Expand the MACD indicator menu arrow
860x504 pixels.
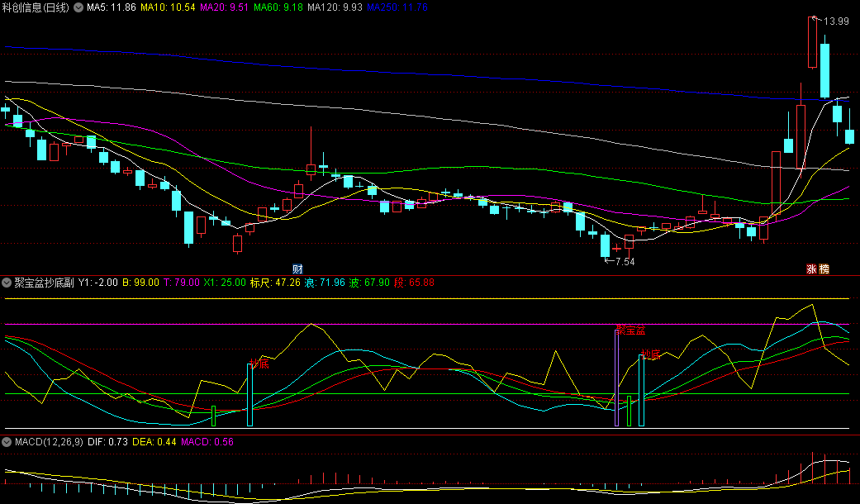[7, 442]
